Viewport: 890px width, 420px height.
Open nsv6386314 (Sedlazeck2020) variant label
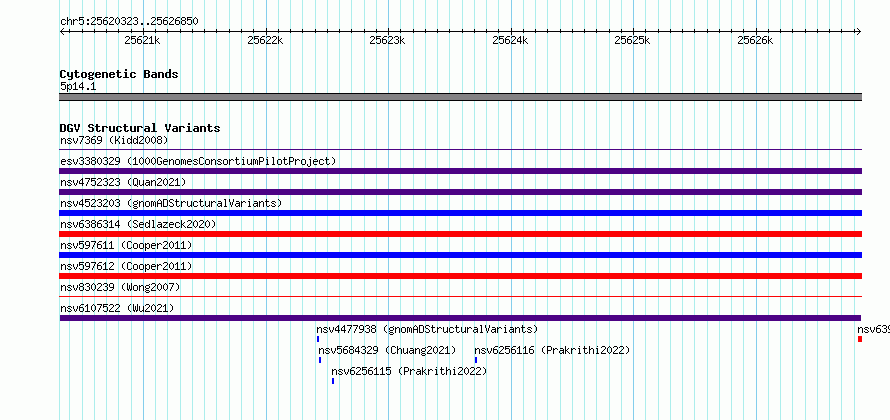click(x=138, y=224)
